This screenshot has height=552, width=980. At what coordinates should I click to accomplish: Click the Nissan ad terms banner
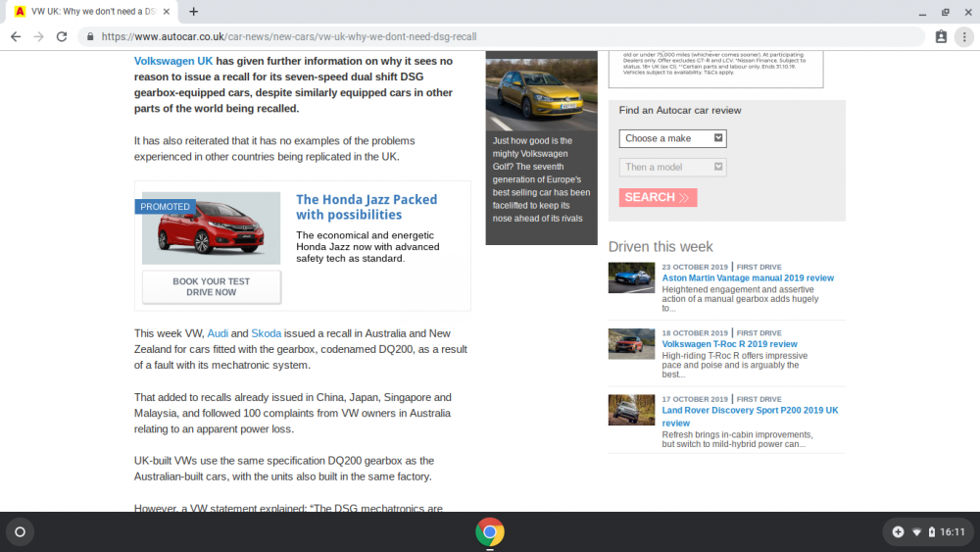pyautogui.click(x=715, y=69)
